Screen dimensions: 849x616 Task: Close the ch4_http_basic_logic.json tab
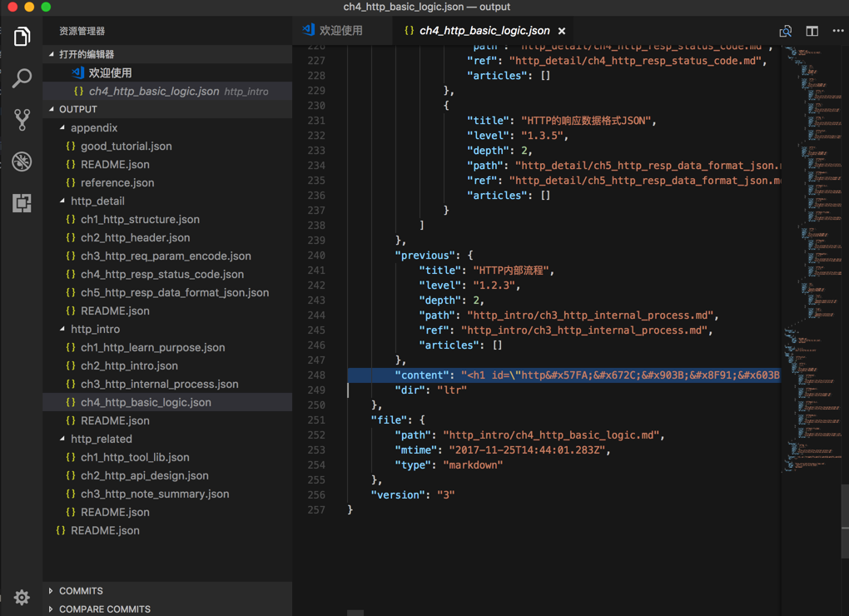pos(562,31)
